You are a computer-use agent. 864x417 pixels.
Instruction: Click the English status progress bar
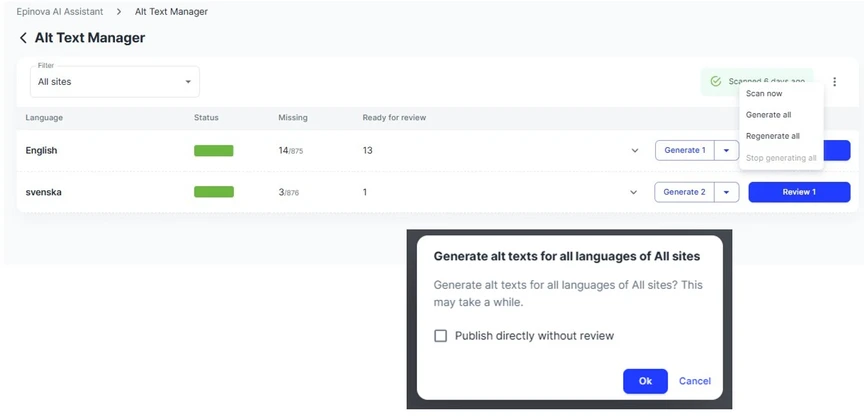(214, 150)
